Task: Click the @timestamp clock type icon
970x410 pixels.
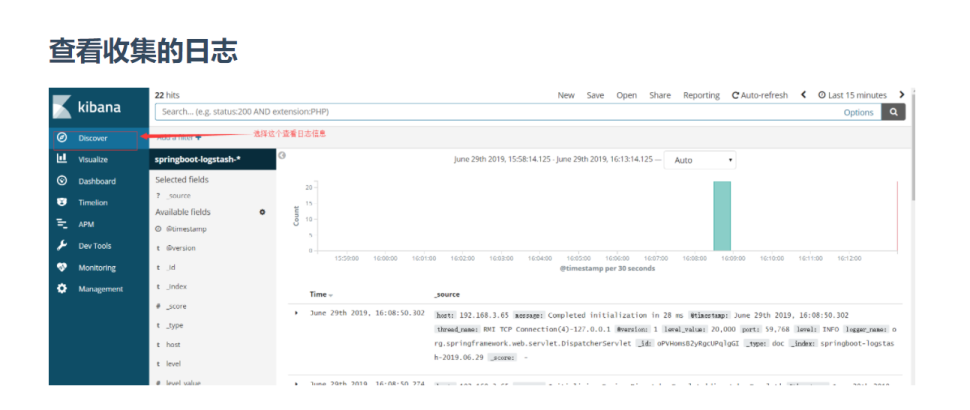Action: tap(159, 229)
